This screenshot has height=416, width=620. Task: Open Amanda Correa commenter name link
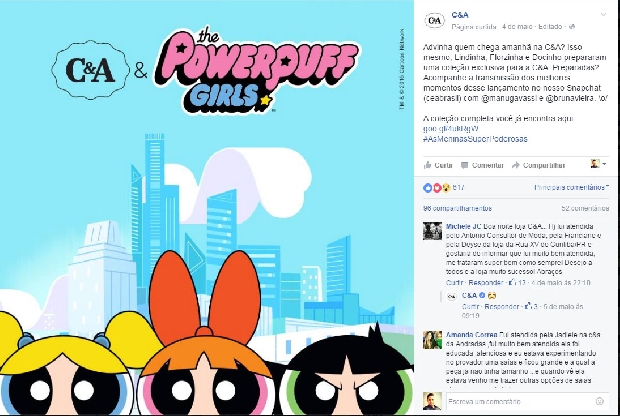pos(472,335)
